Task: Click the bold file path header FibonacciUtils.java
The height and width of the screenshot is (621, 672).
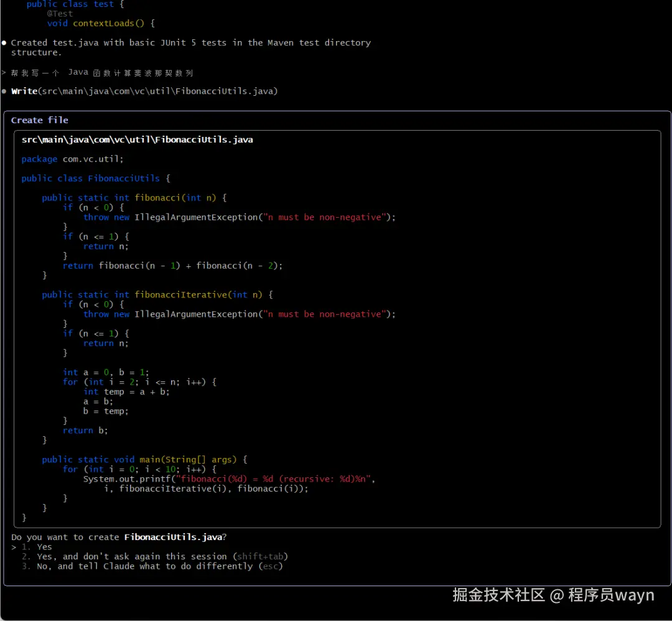Action: pyautogui.click(x=137, y=139)
